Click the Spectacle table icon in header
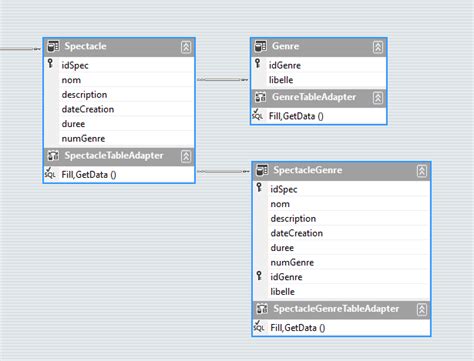Viewport: 474px width, 361px height. 53,46
